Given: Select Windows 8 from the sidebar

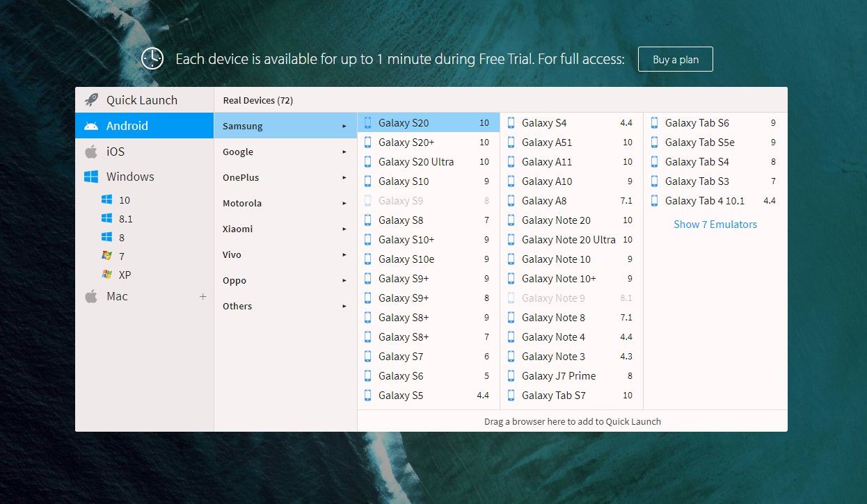Looking at the screenshot, I should (144, 237).
